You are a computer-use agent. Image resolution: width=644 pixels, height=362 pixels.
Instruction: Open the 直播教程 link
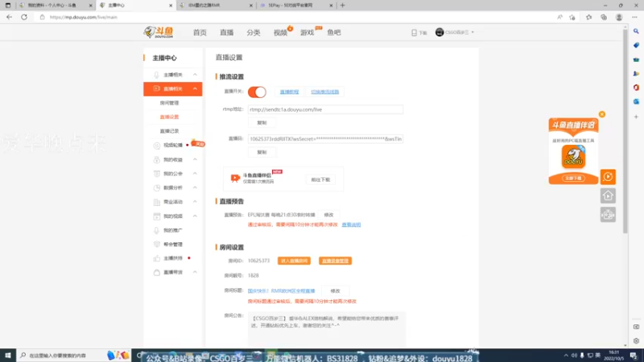[x=289, y=92]
